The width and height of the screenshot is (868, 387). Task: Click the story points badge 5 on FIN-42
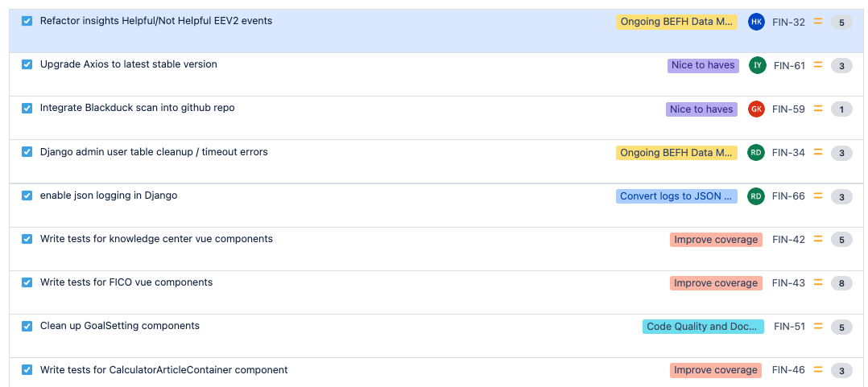(x=841, y=241)
